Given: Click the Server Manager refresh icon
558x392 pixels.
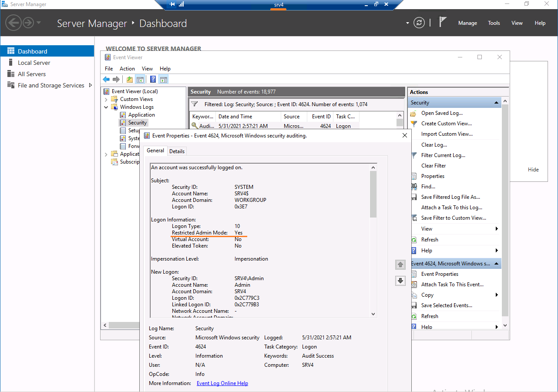Looking at the screenshot, I should 419,23.
